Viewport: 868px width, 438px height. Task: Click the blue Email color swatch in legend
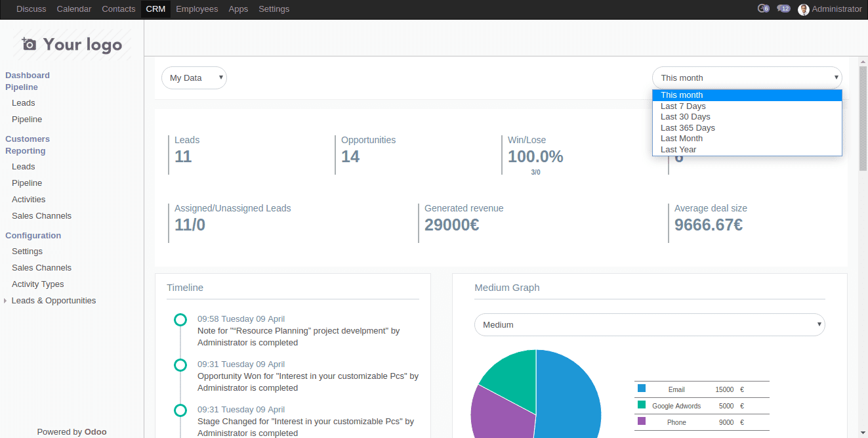(641, 388)
